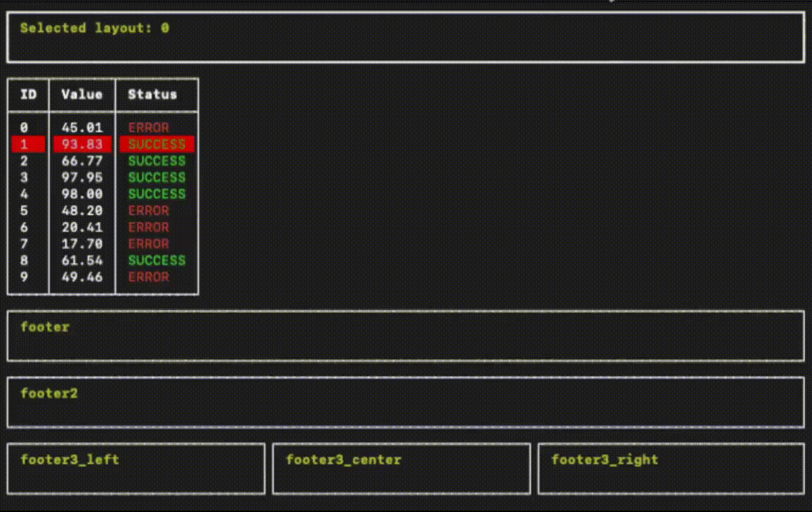The image size is (812, 512).
Task: Select the row containing value 97.95
Action: 82,178
